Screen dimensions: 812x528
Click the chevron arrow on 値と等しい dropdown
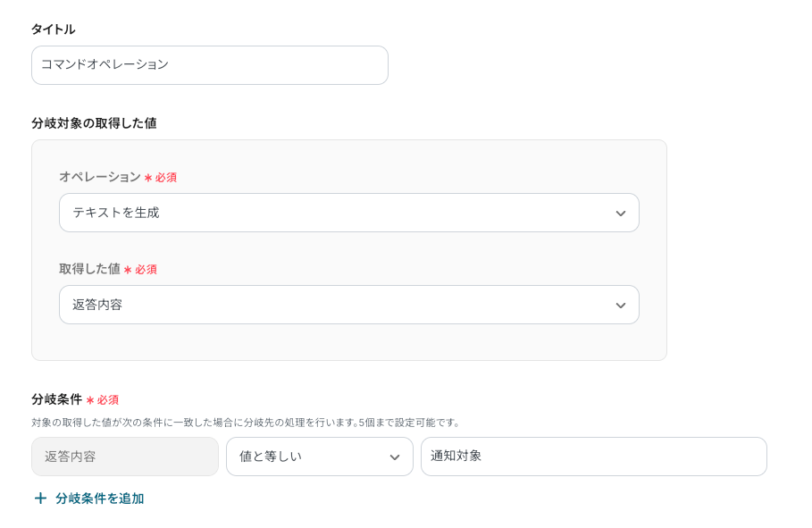pos(394,457)
